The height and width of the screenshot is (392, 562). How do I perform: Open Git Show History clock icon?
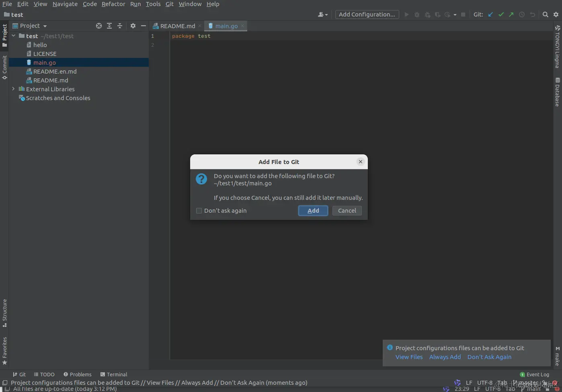[522, 14]
